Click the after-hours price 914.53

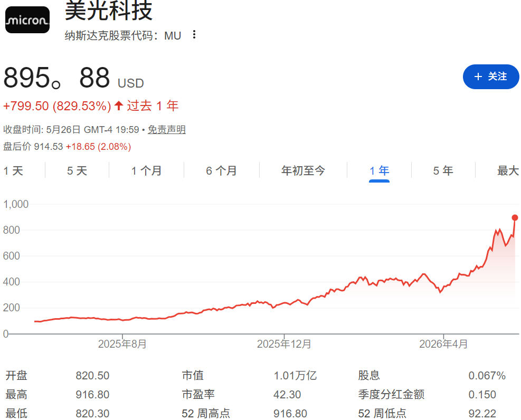point(49,146)
